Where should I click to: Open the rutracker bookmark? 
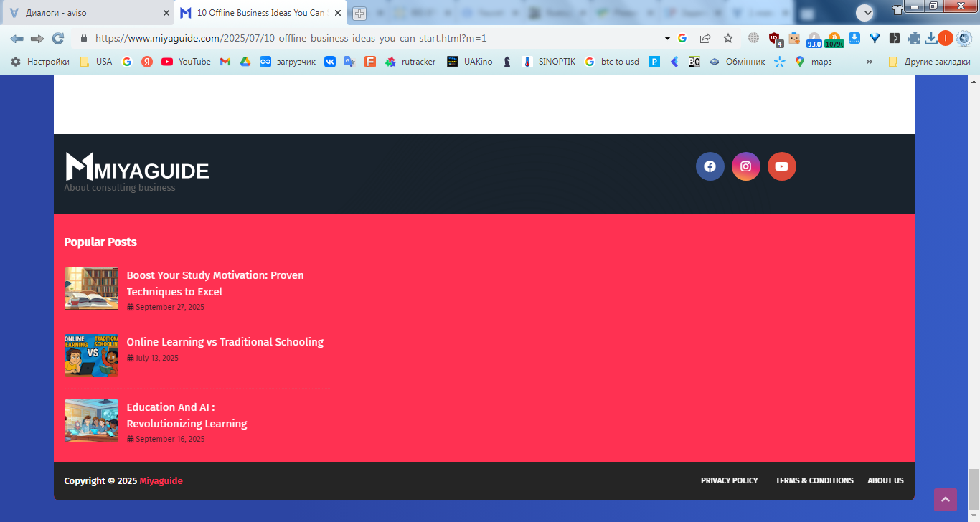pyautogui.click(x=410, y=62)
